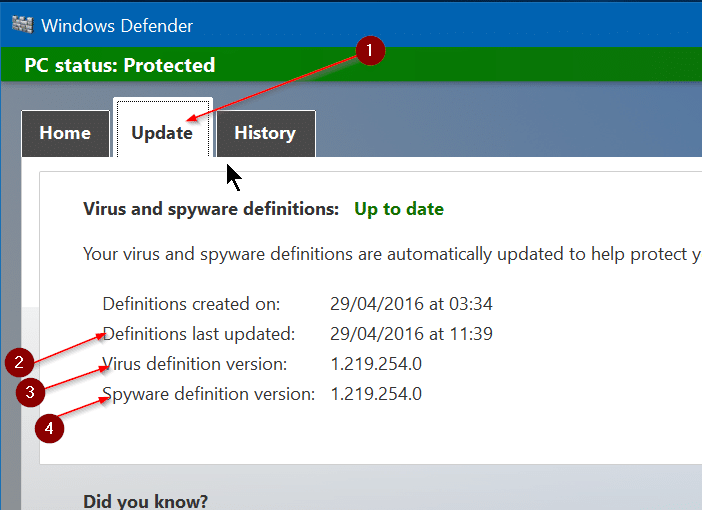The width and height of the screenshot is (702, 510).
Task: Click the green 'Up to date' status
Action: (x=399, y=209)
